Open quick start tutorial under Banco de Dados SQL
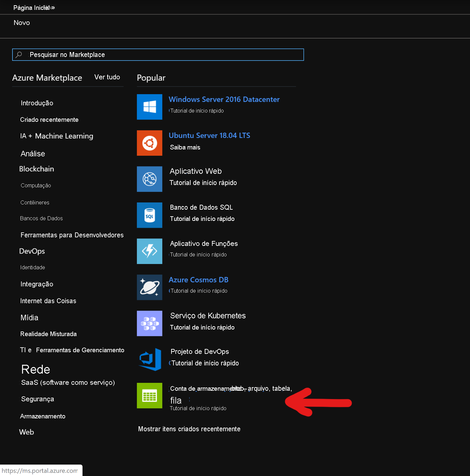The width and height of the screenshot is (470, 476). pyautogui.click(x=202, y=219)
